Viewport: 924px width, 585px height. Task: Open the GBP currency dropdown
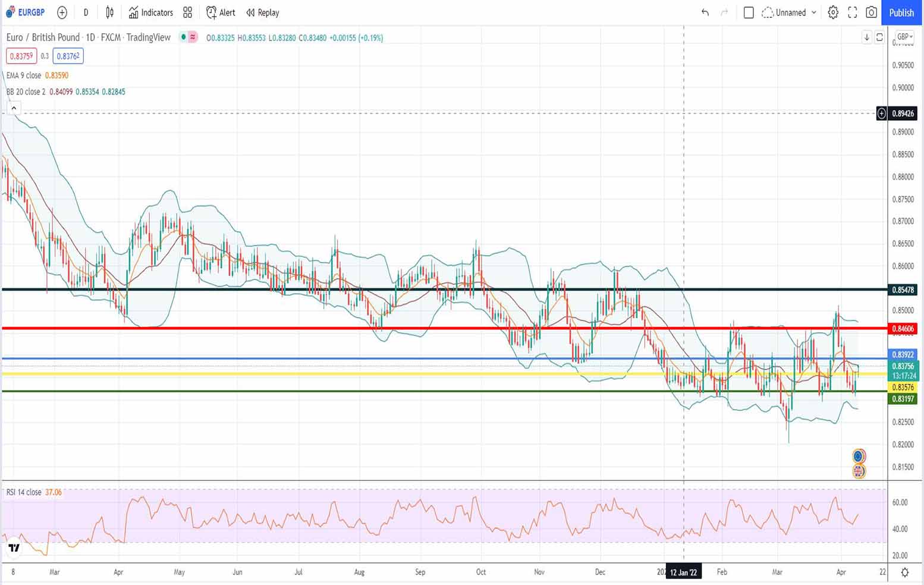click(x=904, y=37)
